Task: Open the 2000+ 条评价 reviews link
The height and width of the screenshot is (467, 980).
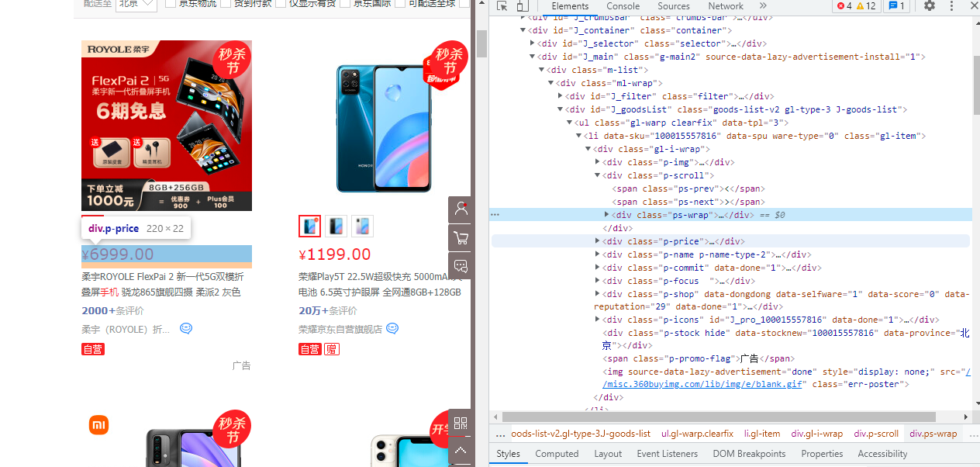Action: click(112, 310)
